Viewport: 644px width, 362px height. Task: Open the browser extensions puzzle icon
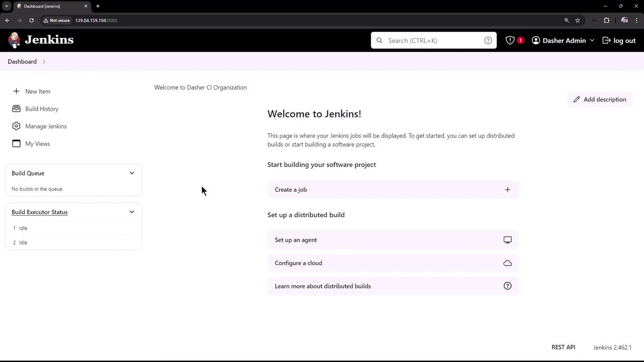point(606,20)
